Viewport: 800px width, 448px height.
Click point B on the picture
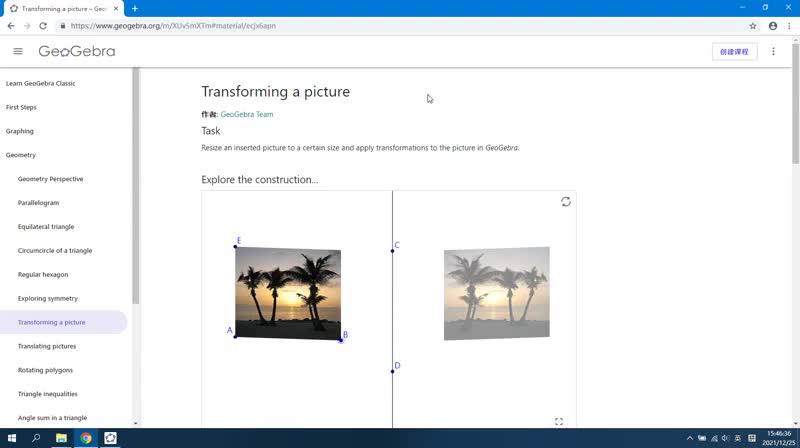341,340
